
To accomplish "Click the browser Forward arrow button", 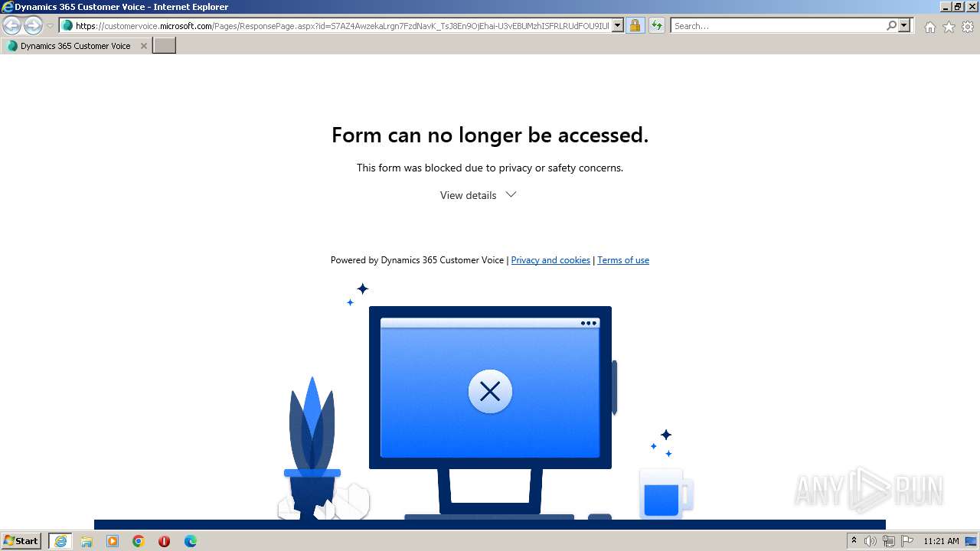I will [33, 26].
